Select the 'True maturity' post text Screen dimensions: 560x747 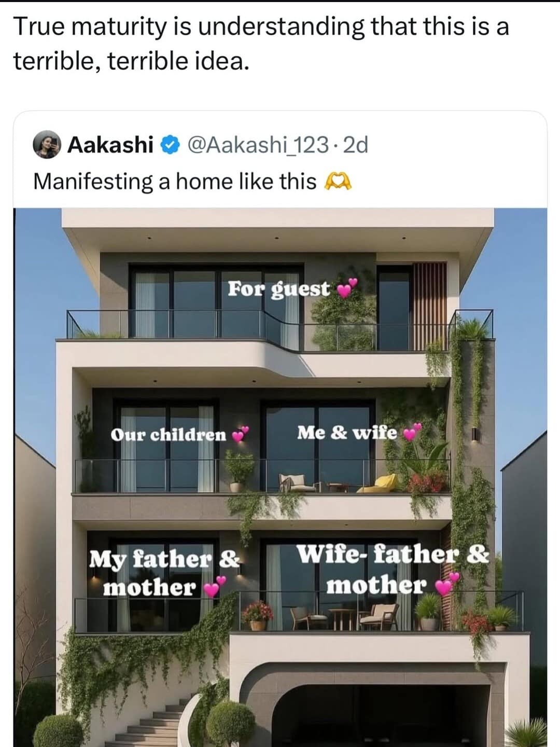click(x=260, y=44)
